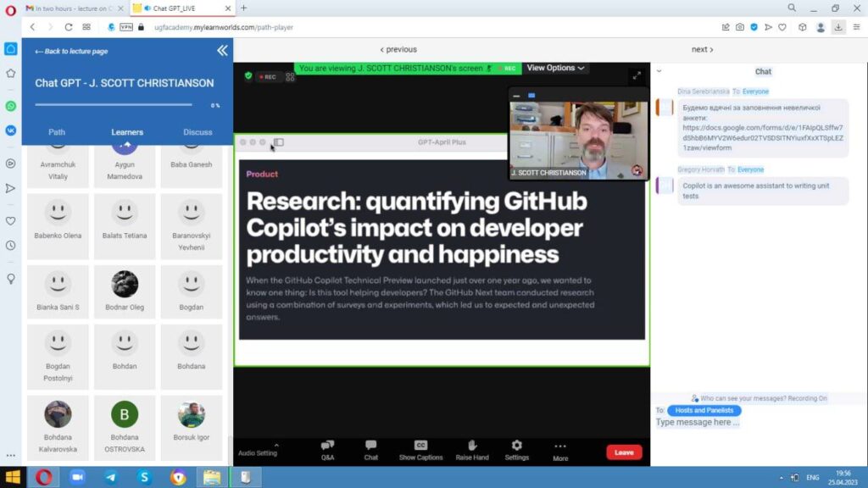Open Zoom Settings gear
The height and width of the screenshot is (488, 868).
516,450
